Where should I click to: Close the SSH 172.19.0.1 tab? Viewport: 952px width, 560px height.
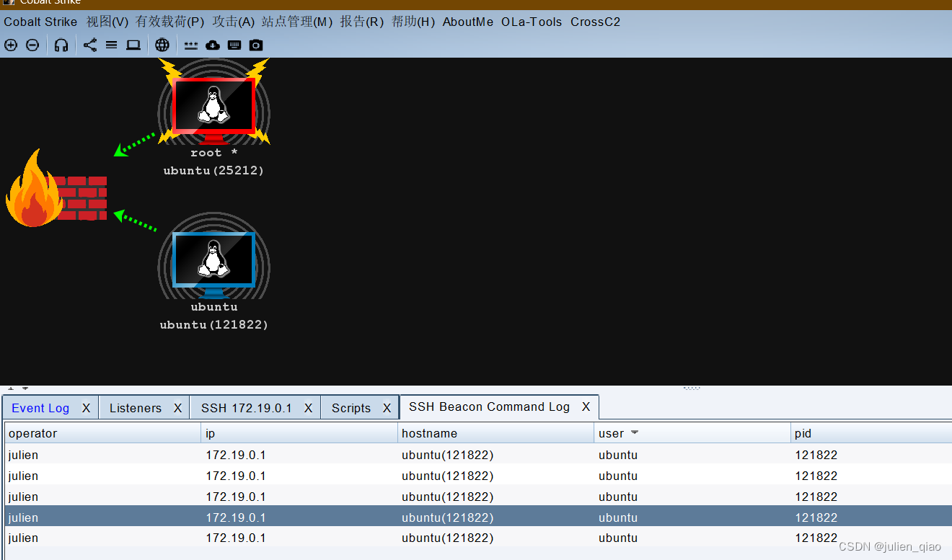[x=308, y=408]
